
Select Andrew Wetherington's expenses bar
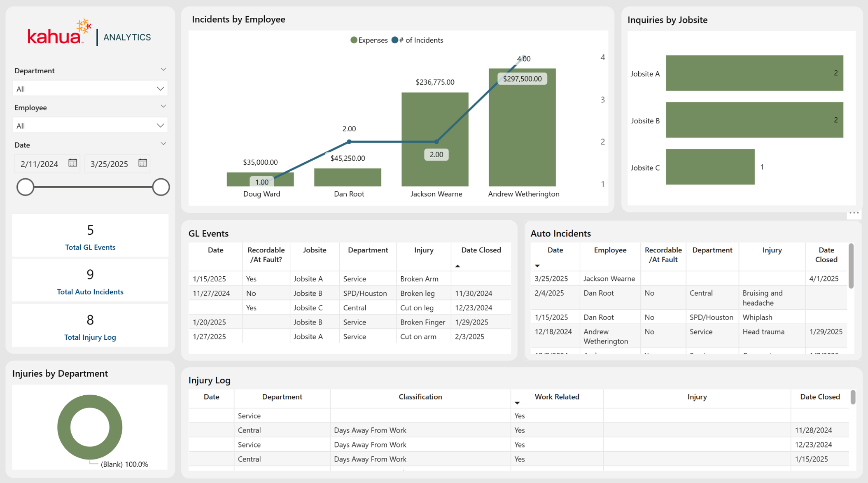522,127
